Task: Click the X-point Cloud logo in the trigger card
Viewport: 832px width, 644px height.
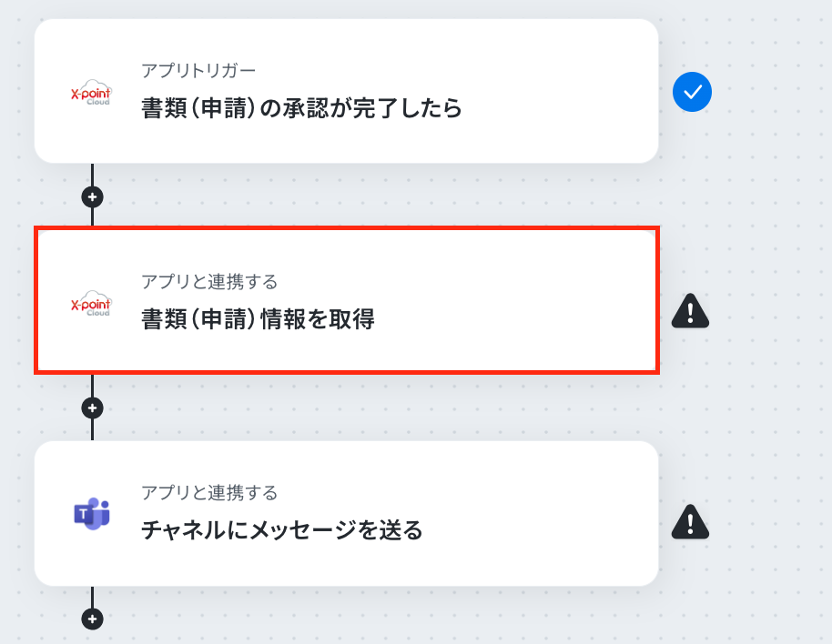Action: tap(91, 92)
